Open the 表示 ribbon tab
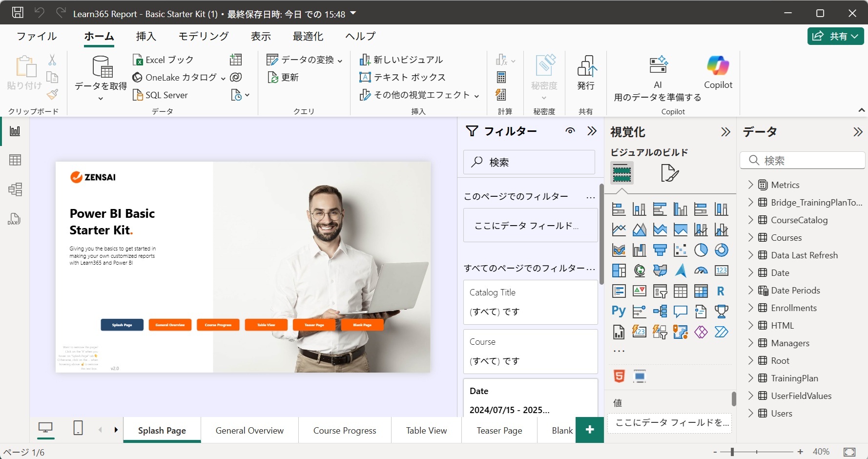Viewport: 868px width, 459px height. 261,36
